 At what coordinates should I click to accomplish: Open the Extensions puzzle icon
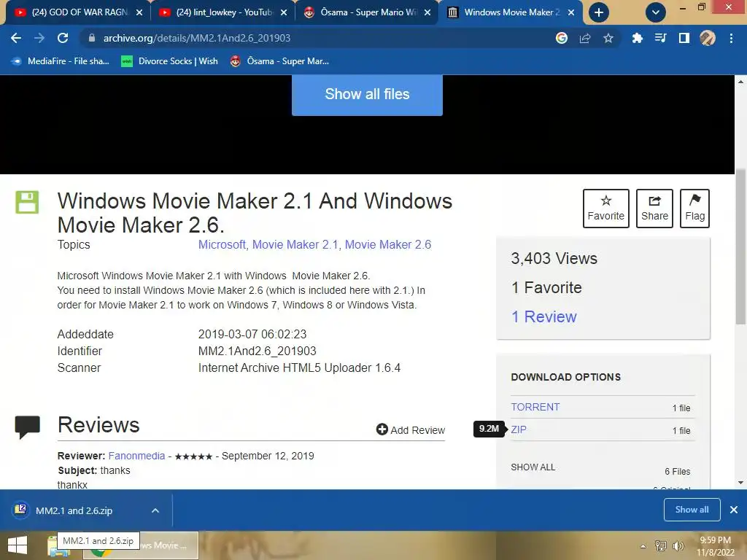pos(637,38)
